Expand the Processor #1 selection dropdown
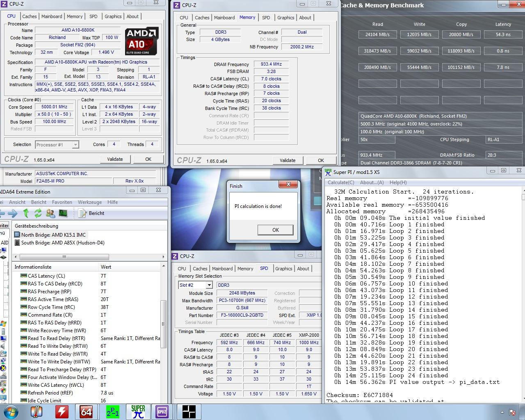 point(75,145)
